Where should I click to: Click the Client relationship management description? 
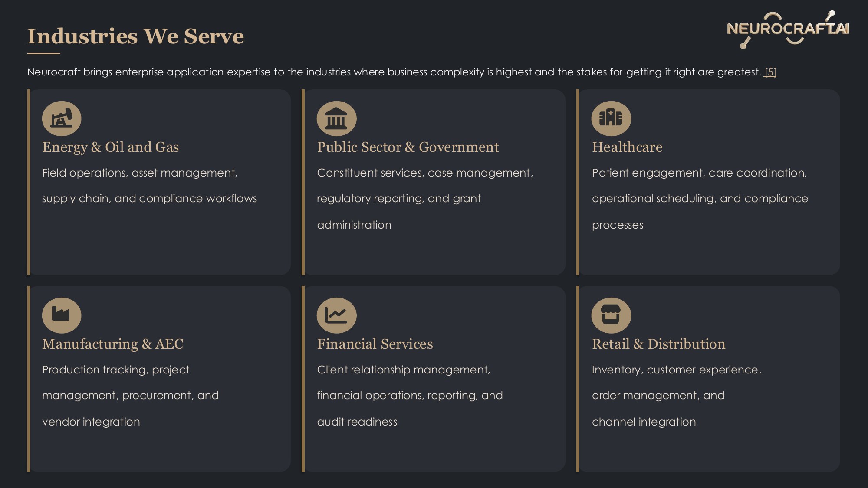(410, 396)
